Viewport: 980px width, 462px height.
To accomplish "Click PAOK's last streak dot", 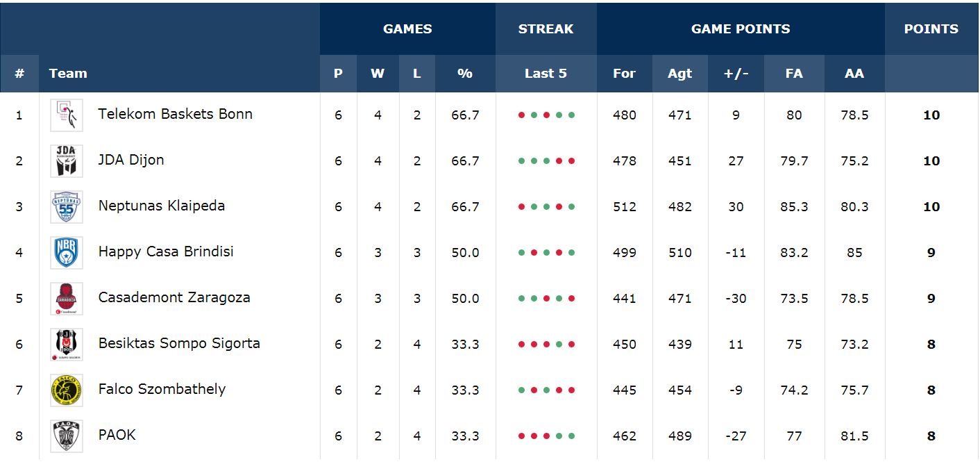I will [x=571, y=436].
